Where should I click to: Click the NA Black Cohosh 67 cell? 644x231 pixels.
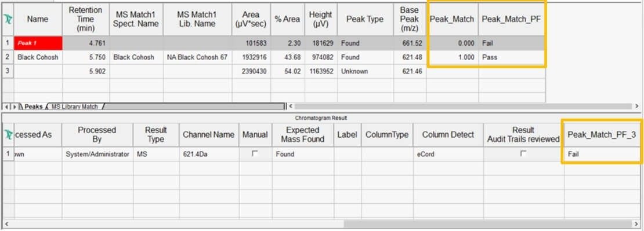[197, 57]
